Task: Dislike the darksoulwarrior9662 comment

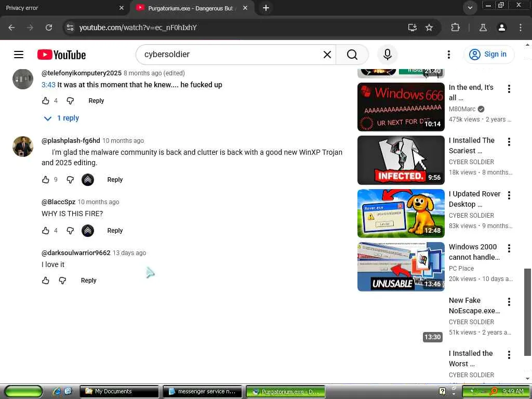Action: point(62,281)
